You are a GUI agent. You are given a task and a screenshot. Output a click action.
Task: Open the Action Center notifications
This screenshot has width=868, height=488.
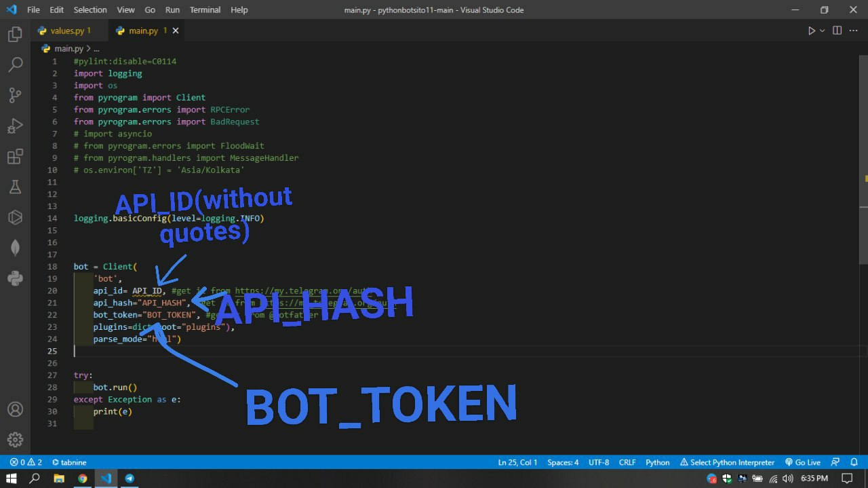[x=847, y=478]
